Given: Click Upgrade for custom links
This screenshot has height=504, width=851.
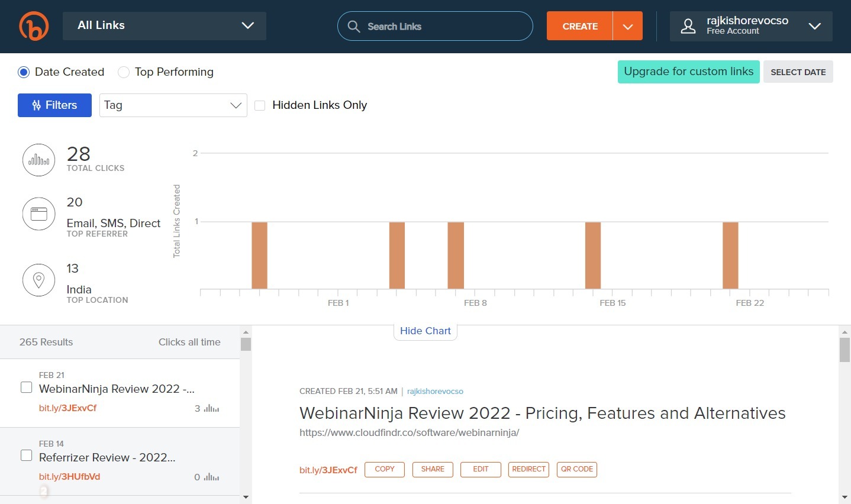Looking at the screenshot, I should pos(689,72).
